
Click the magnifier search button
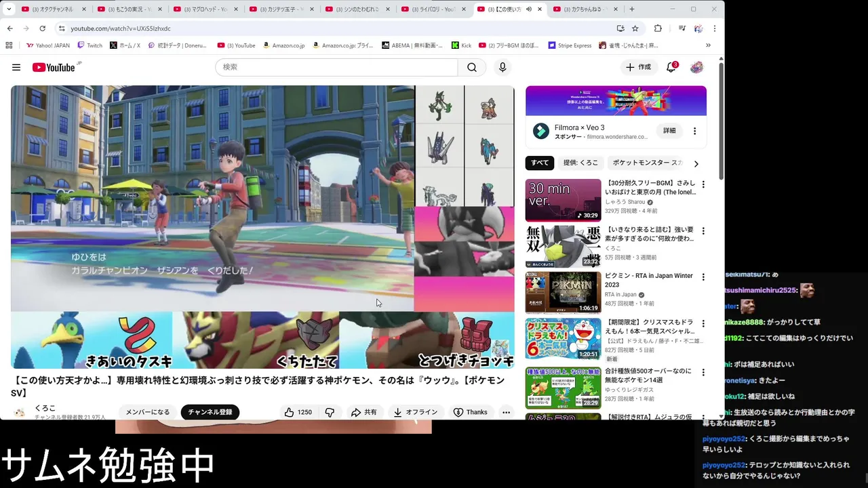coord(472,67)
